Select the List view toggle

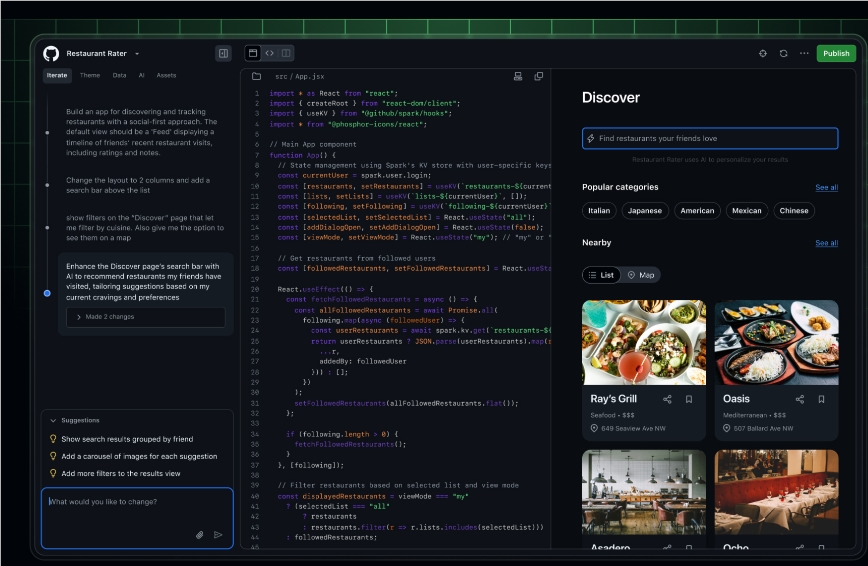601,275
